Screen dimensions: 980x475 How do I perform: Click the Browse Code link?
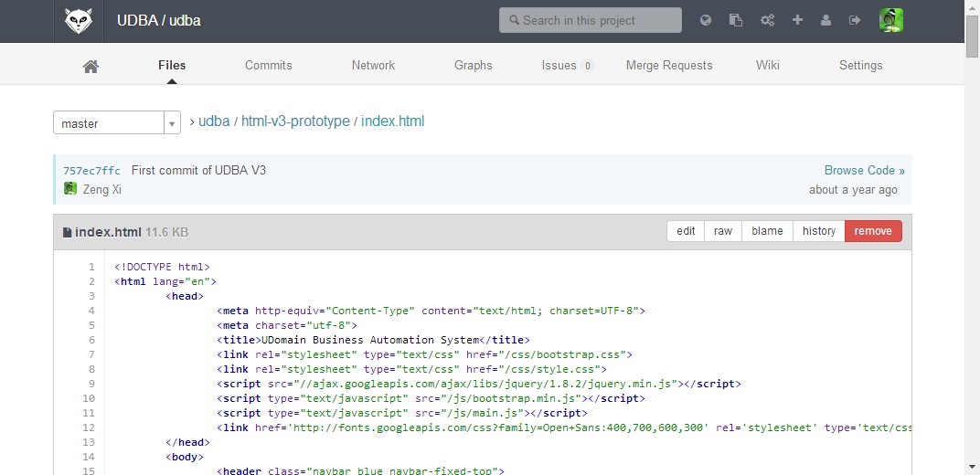[865, 171]
